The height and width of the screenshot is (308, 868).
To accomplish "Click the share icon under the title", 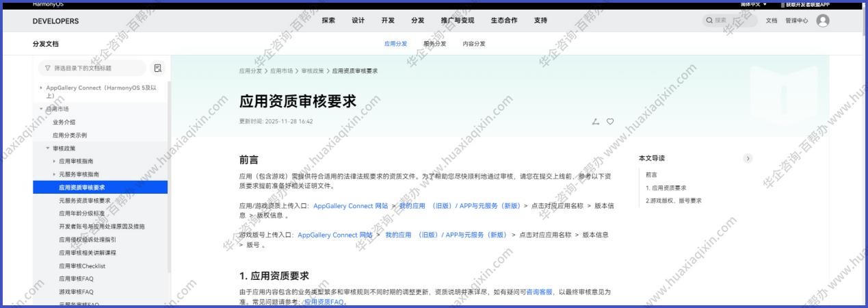I will tap(595, 121).
